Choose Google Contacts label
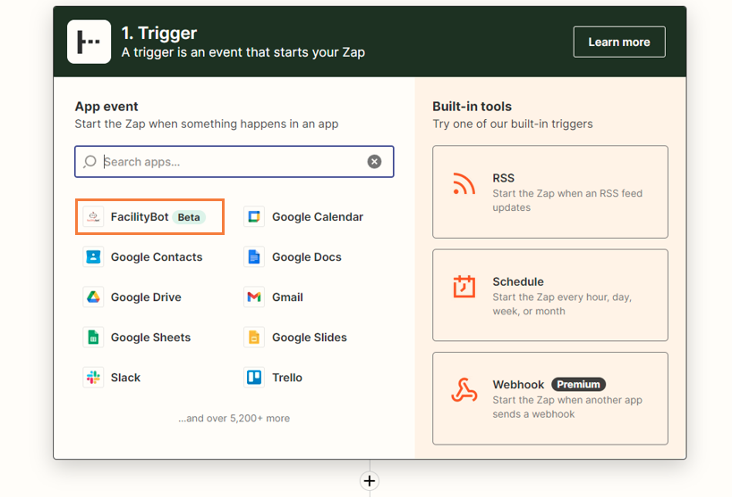733x500 pixels. click(157, 257)
